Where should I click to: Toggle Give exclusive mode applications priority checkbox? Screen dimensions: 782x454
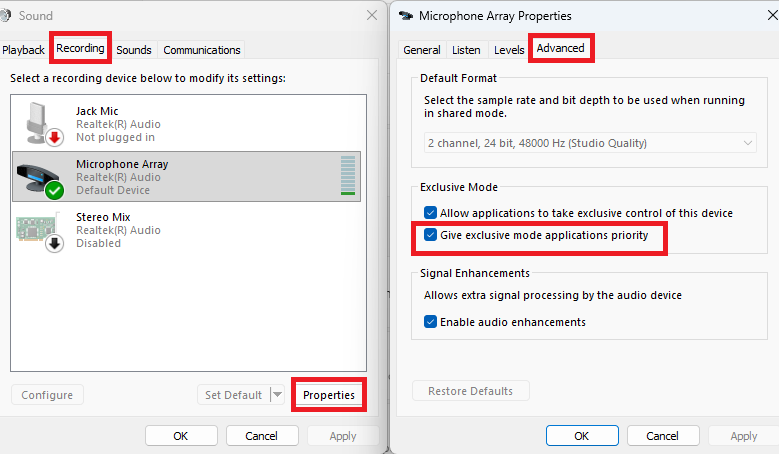pos(430,234)
